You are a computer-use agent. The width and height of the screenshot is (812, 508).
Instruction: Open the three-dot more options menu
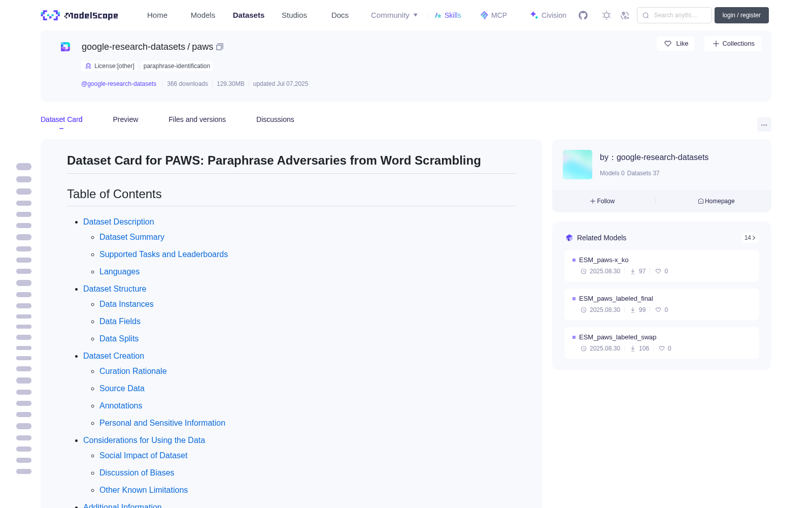[764, 124]
